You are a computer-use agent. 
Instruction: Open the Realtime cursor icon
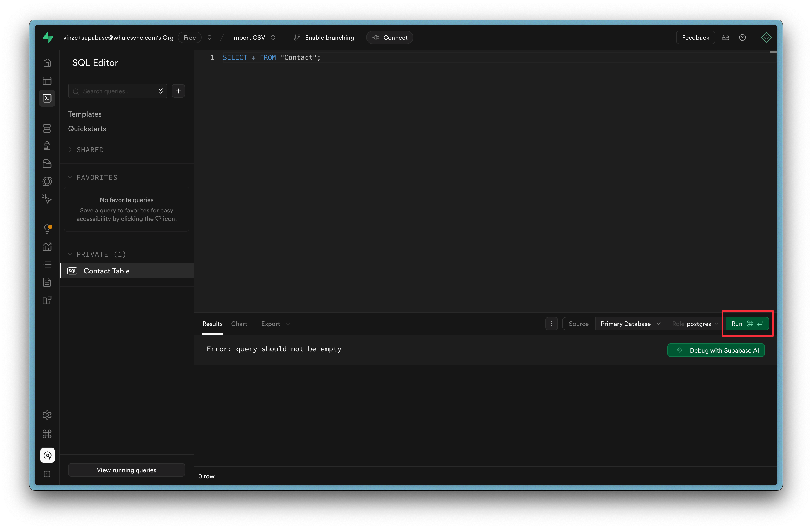pos(47,199)
